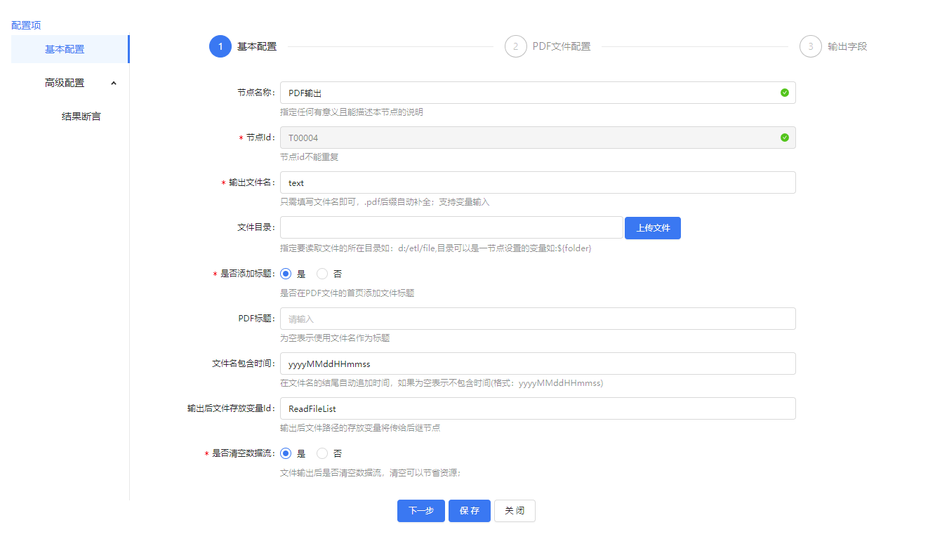Click the 上传文件 upload button
928x560 pixels.
click(x=652, y=227)
